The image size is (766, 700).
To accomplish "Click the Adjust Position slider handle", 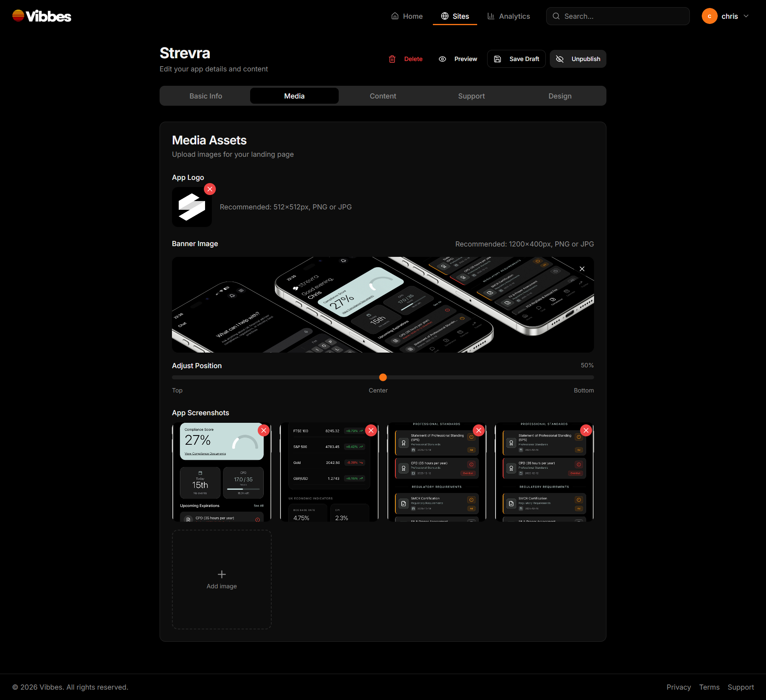I will pos(383,377).
